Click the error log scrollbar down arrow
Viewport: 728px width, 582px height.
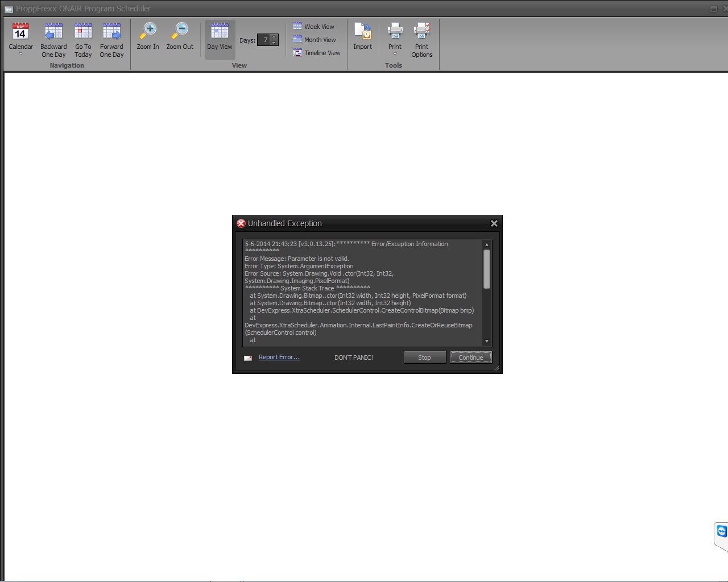click(487, 341)
